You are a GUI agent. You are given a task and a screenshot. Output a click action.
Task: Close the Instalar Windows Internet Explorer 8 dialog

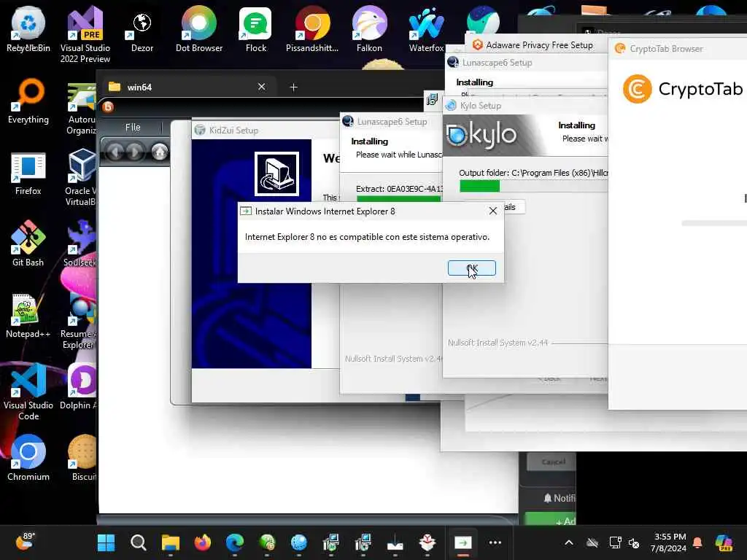(492, 211)
